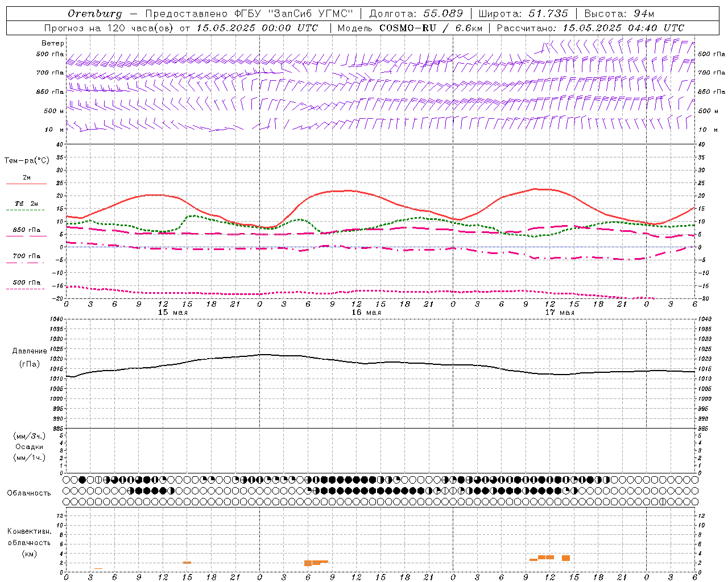Click the model label 'COSMO-RU / 6.6км'
This screenshot has width=728, height=582.
click(431, 28)
